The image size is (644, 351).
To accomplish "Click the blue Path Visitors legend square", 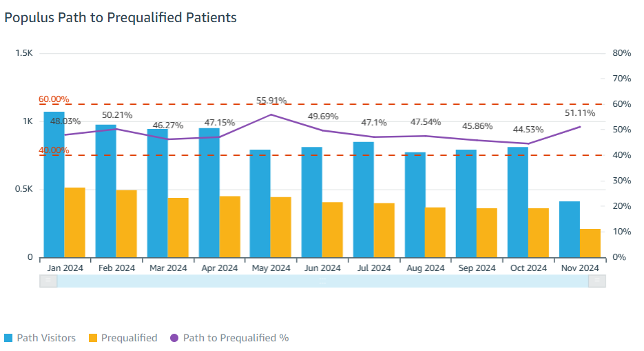I will click(x=9, y=338).
